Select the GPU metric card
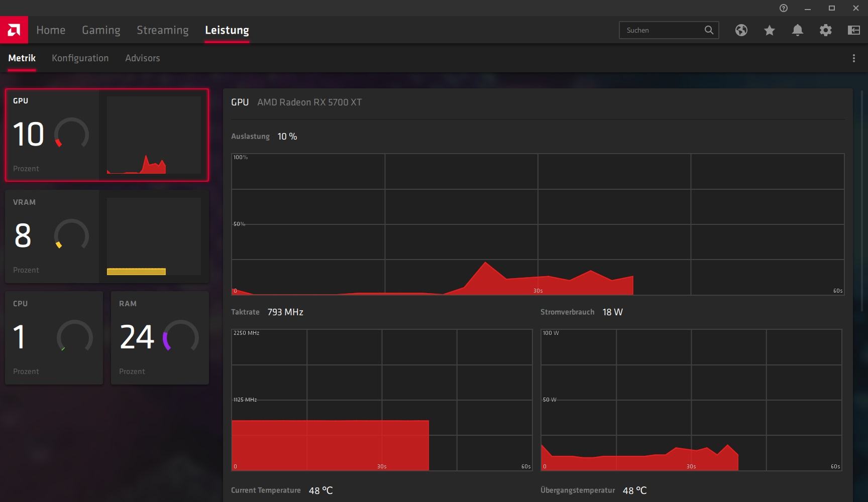The image size is (868, 502). tap(107, 135)
